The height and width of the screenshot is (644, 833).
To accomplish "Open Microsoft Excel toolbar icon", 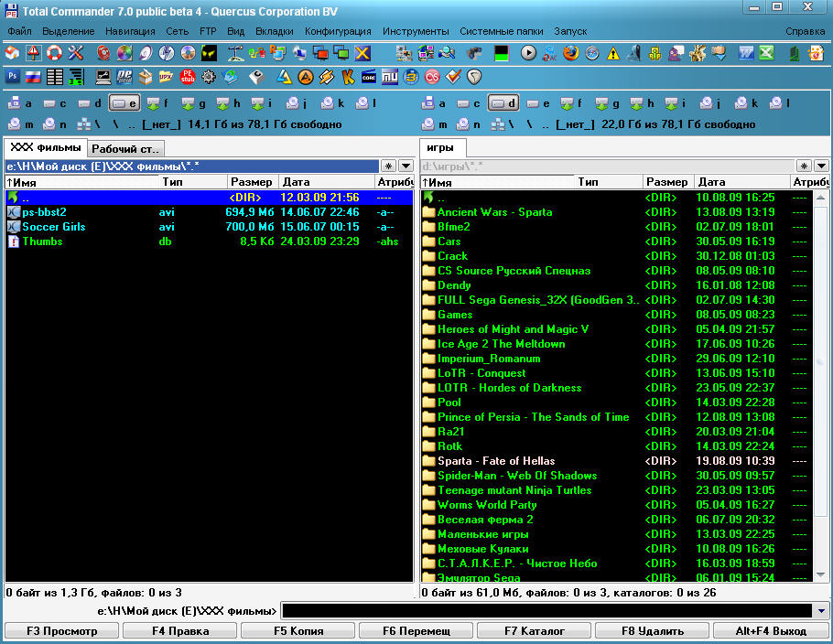I will click(766, 52).
